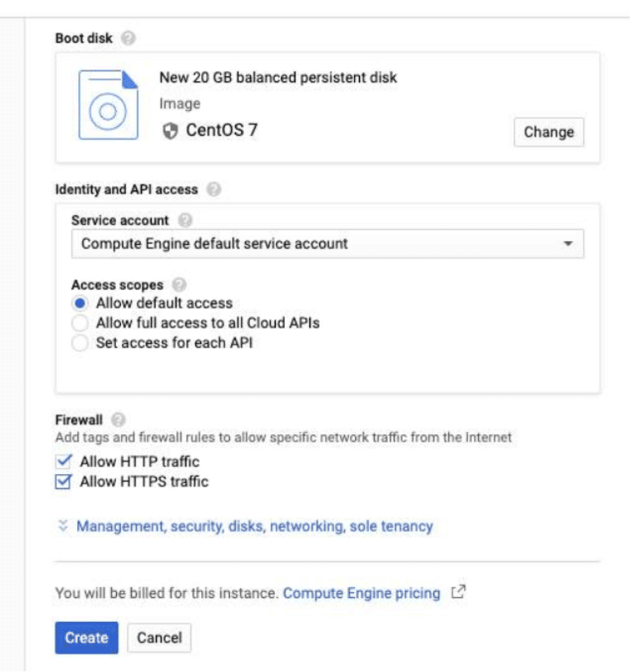The image size is (631, 672).
Task: Choose Set access for each API
Action: click(x=79, y=343)
